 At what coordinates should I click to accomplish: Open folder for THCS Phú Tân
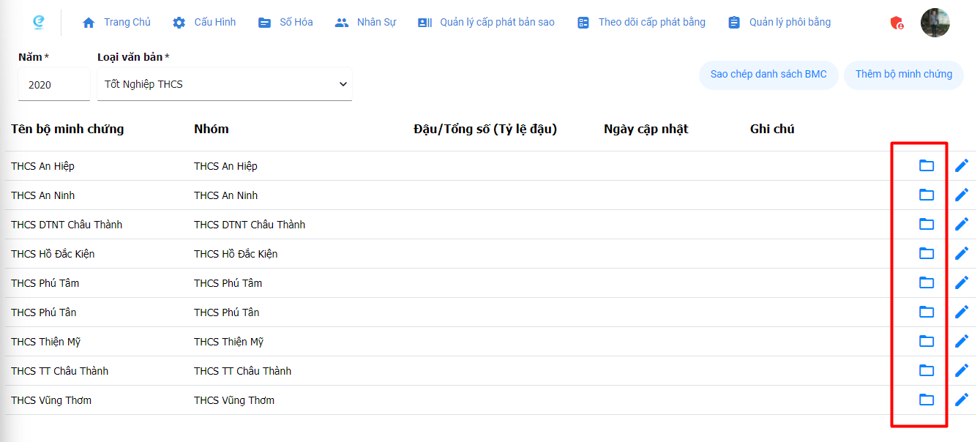coord(927,312)
